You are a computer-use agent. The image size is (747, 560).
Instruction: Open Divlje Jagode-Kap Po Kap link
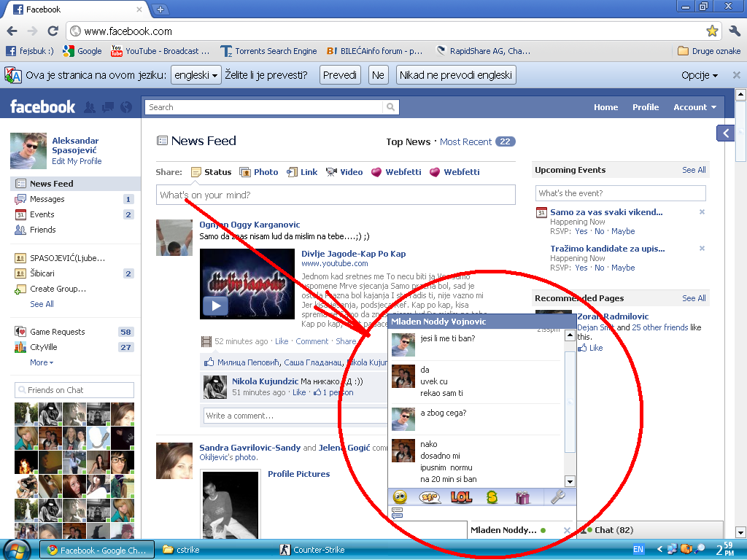tap(354, 253)
